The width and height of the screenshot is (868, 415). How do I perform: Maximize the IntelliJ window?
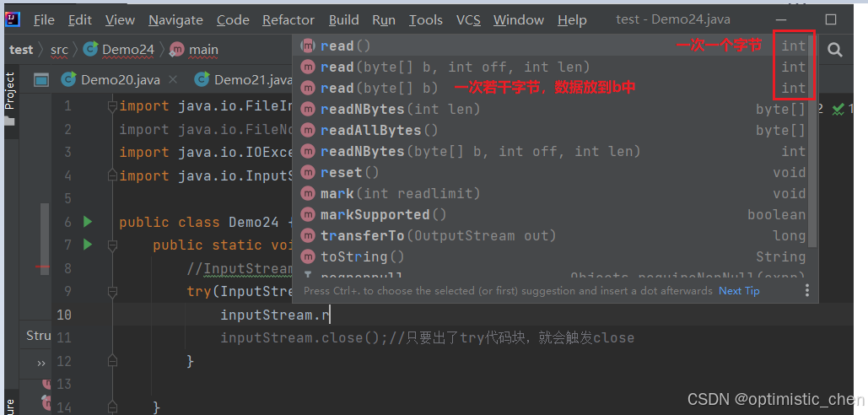(830, 20)
